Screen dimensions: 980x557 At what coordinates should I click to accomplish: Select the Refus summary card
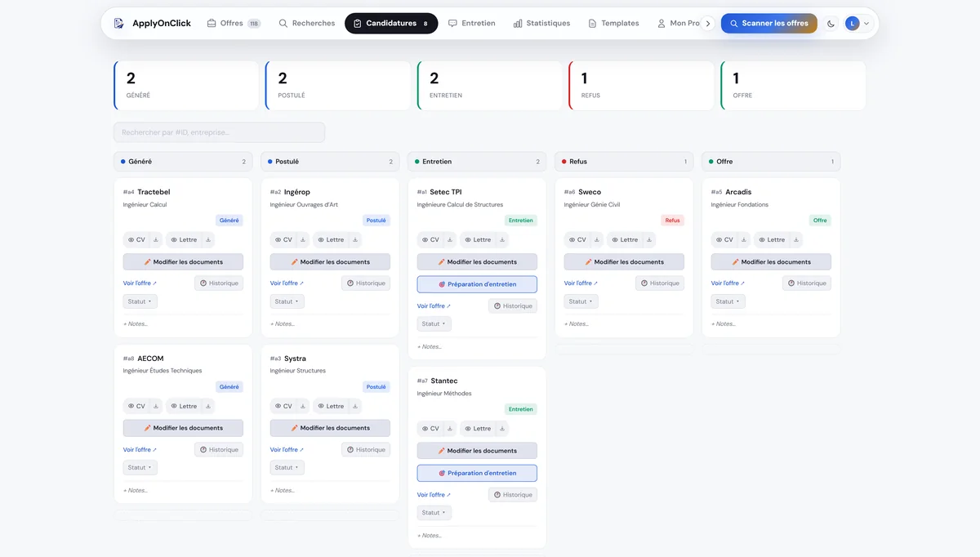[640, 86]
